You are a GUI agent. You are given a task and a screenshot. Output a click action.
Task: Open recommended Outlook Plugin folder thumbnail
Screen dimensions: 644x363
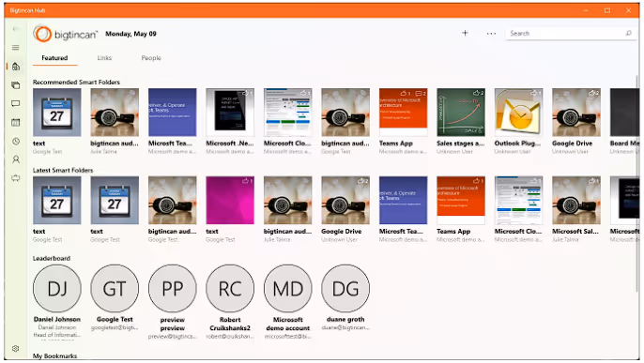(x=519, y=113)
